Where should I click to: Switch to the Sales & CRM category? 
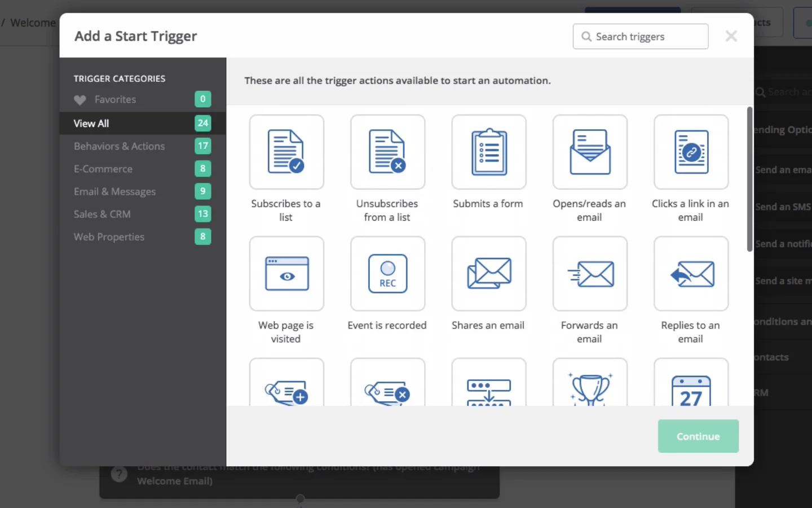[143, 214]
